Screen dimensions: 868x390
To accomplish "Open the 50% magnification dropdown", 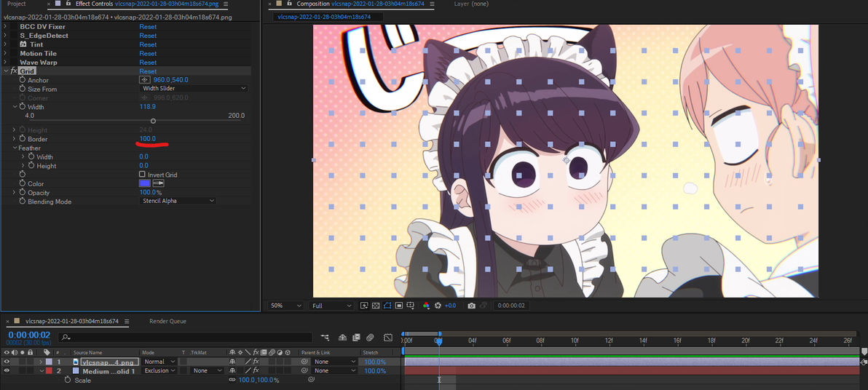I will [x=286, y=306].
